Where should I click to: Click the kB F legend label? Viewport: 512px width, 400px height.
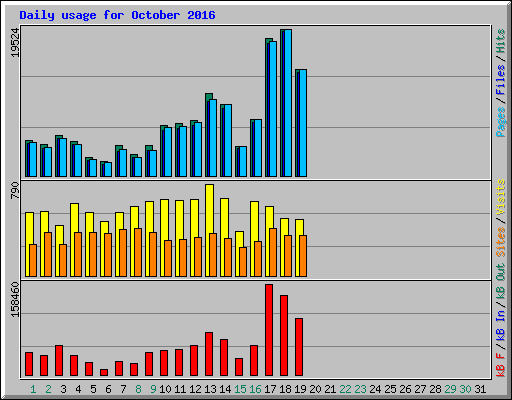[x=501, y=365]
